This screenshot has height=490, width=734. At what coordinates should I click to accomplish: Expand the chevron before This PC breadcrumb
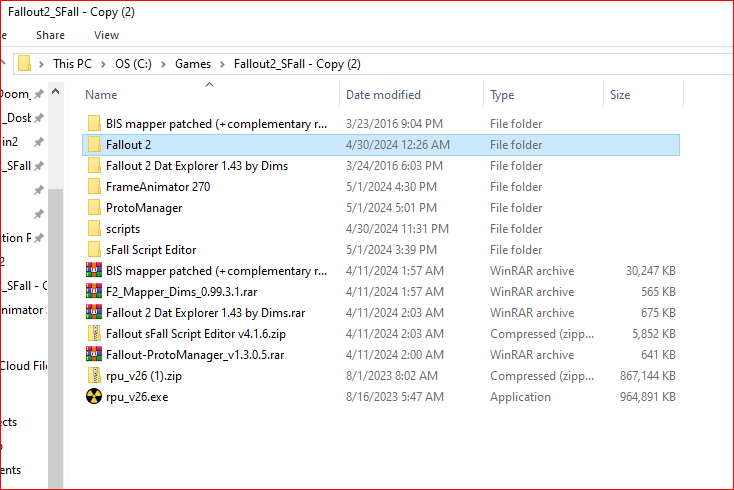41,64
